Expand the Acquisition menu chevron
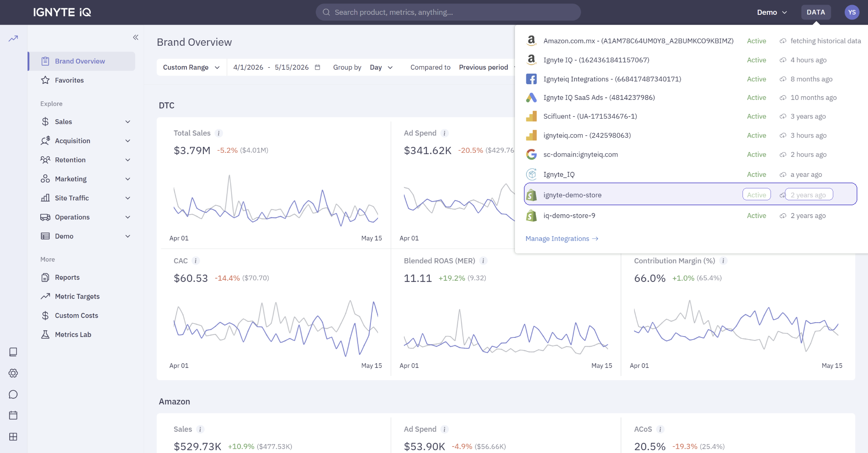Screen dimensions: 868x453 128,141
